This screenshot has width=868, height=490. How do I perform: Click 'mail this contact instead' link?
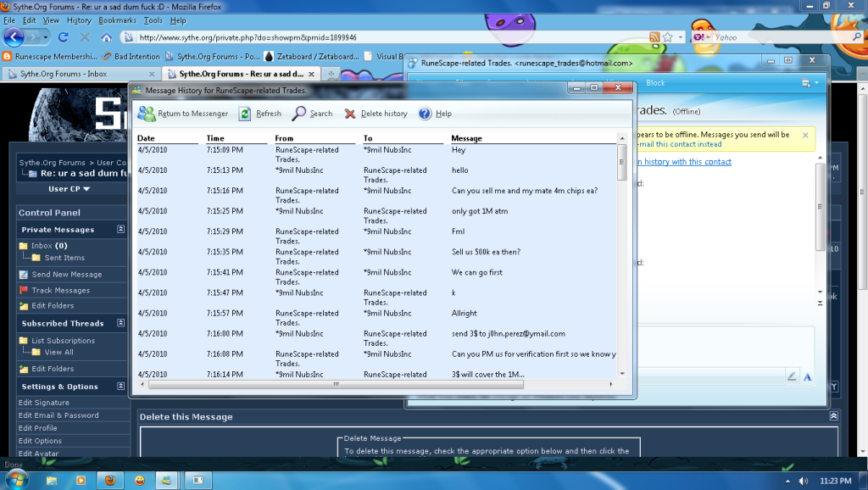click(681, 144)
